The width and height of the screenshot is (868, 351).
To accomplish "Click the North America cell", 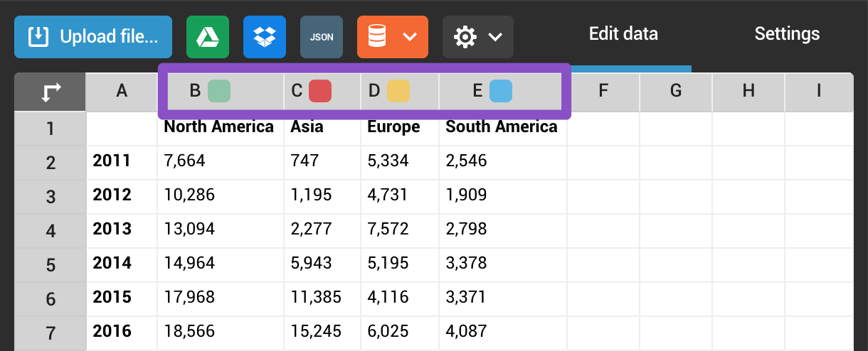I will coord(221,129).
